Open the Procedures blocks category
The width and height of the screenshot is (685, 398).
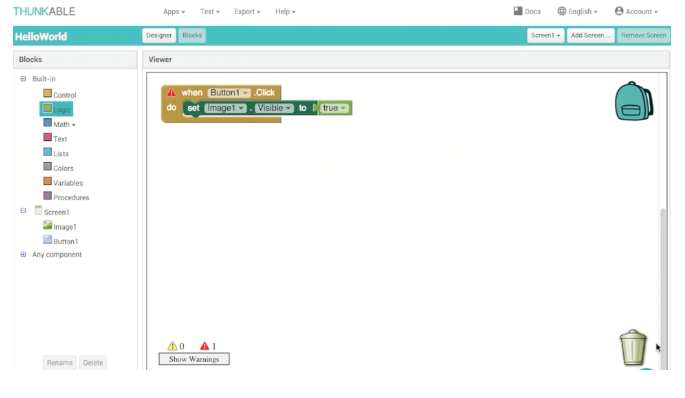coord(66,197)
